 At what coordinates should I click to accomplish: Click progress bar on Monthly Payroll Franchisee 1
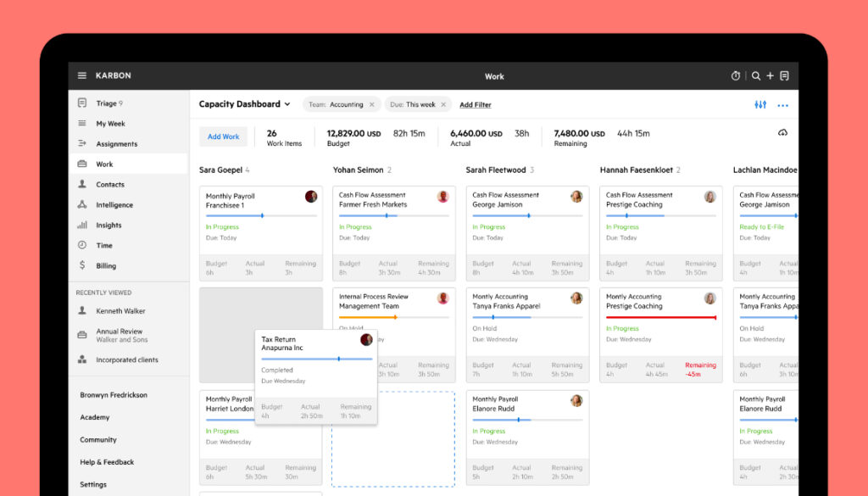click(x=261, y=216)
